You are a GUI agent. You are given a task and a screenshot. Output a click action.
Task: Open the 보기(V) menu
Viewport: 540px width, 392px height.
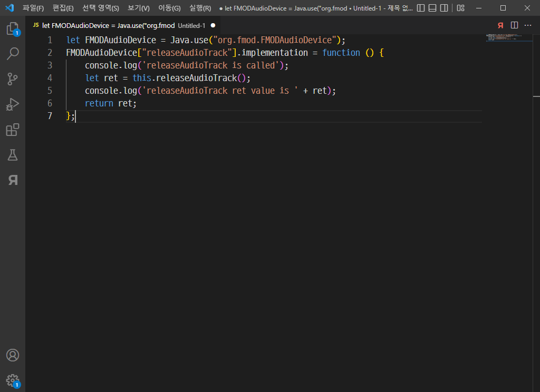coord(139,8)
